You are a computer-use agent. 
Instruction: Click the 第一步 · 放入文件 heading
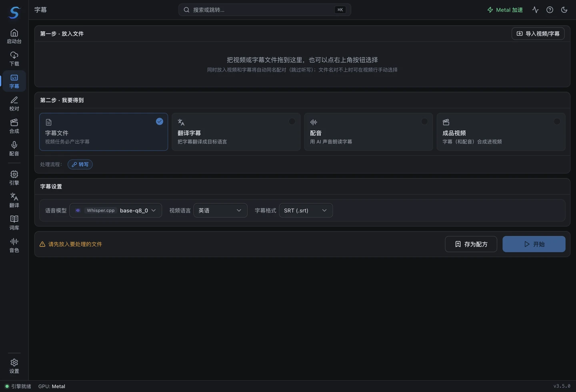(x=62, y=34)
